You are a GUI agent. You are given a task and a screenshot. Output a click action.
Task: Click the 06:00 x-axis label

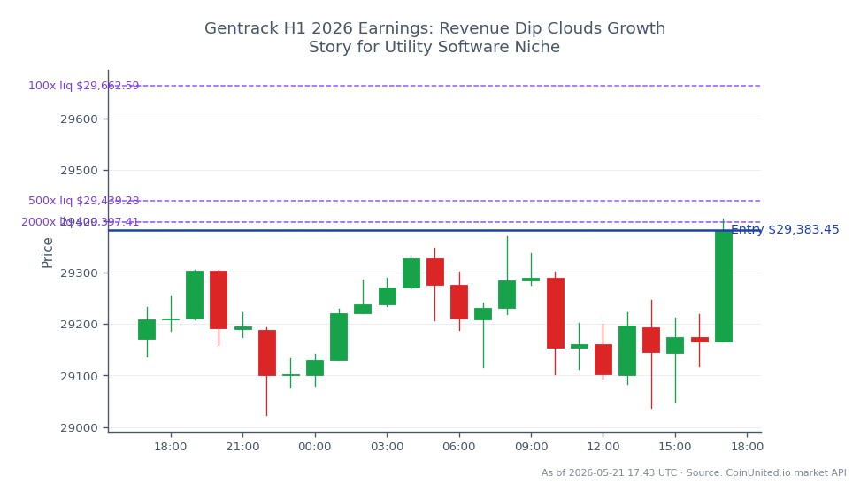coord(459,447)
